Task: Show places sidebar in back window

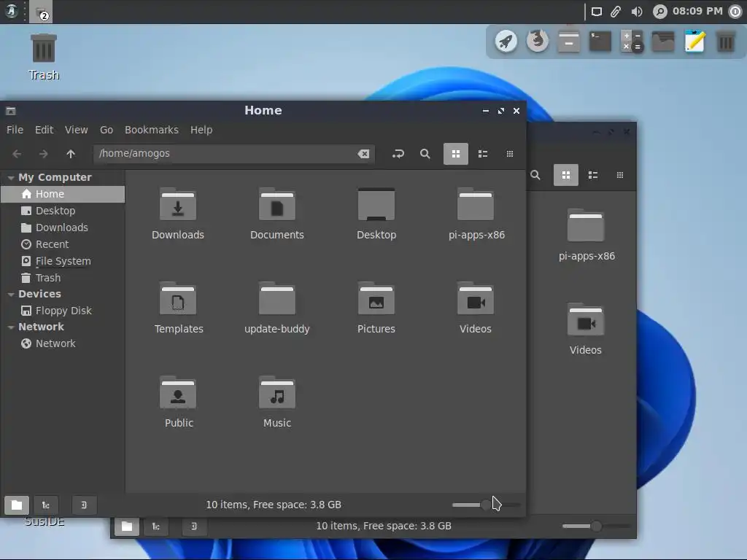Action: click(x=127, y=526)
